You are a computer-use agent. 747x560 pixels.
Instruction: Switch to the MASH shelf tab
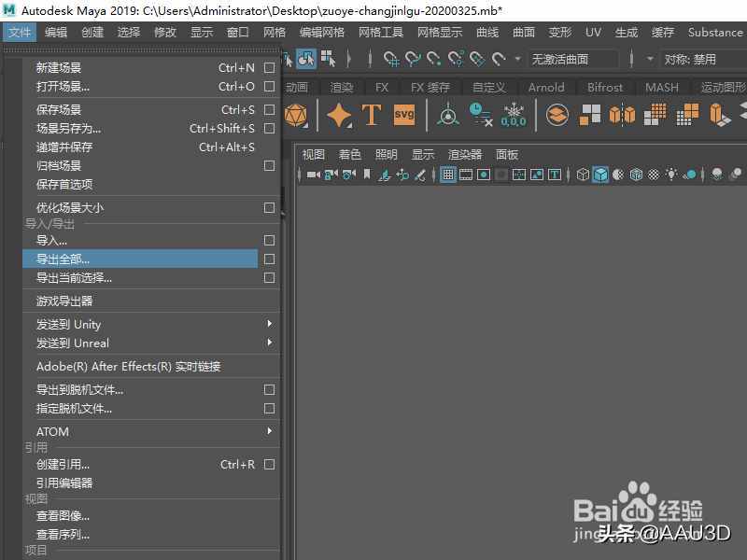coord(662,88)
